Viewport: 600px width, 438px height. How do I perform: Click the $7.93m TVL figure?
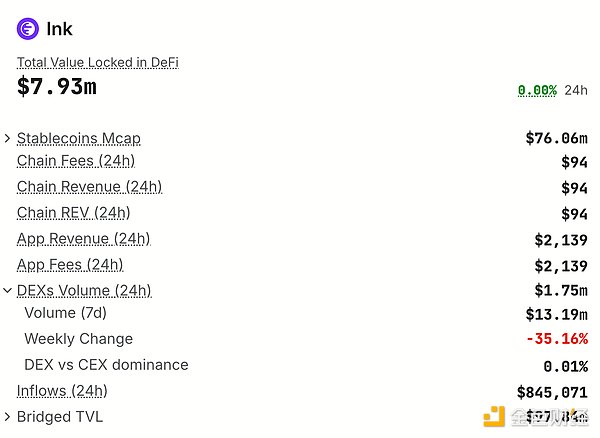point(57,87)
